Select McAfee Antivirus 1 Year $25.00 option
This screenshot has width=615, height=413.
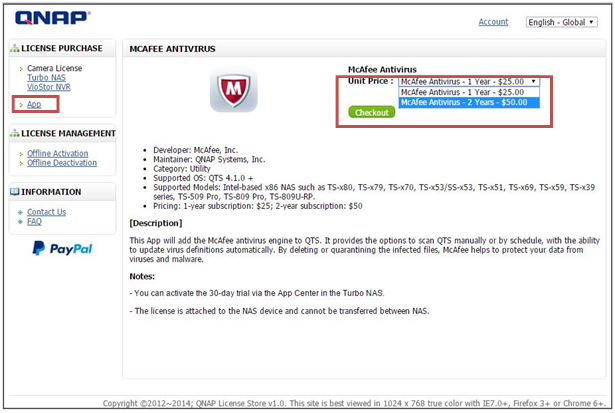pos(469,92)
